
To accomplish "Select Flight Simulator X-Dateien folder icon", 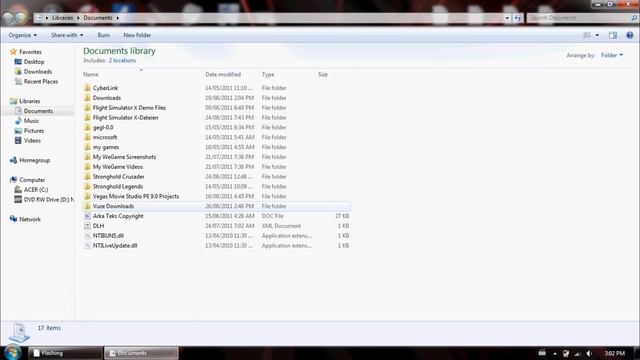I will pyautogui.click(x=87, y=117).
